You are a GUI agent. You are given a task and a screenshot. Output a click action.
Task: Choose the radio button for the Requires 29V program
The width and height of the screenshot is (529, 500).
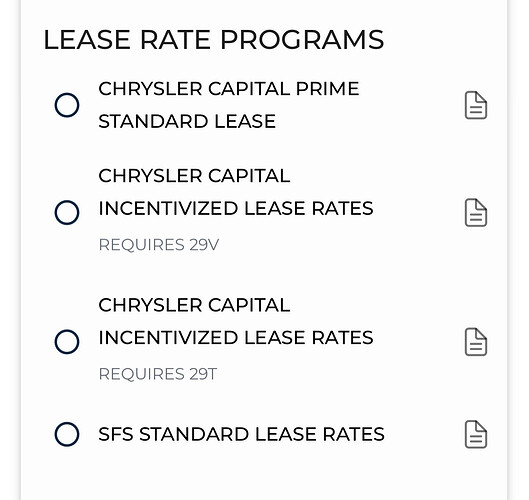tap(67, 213)
